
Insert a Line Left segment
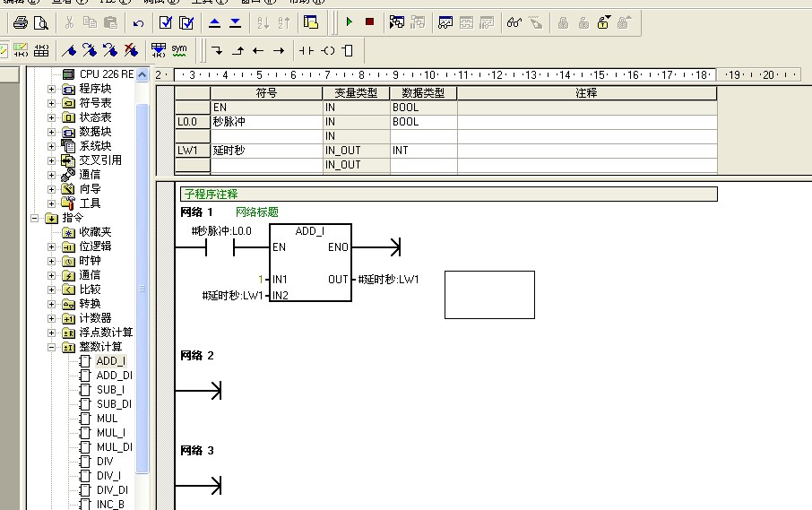click(258, 51)
